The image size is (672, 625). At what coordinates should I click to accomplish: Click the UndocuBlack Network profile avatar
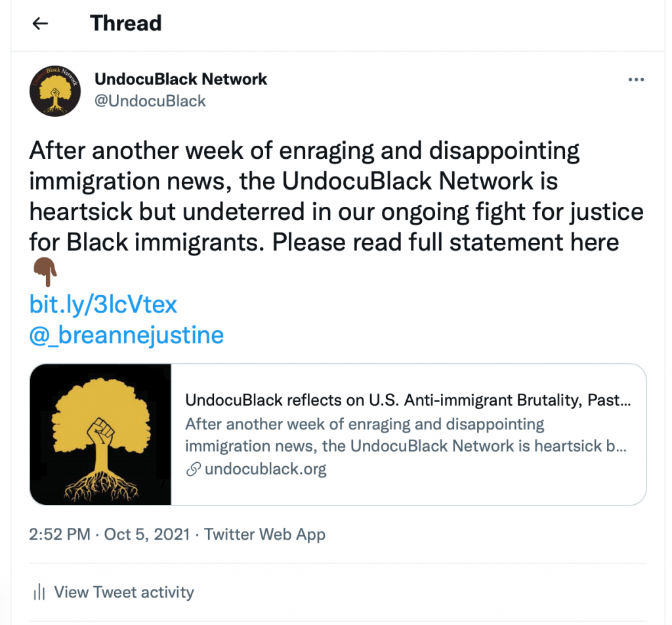coord(54,90)
